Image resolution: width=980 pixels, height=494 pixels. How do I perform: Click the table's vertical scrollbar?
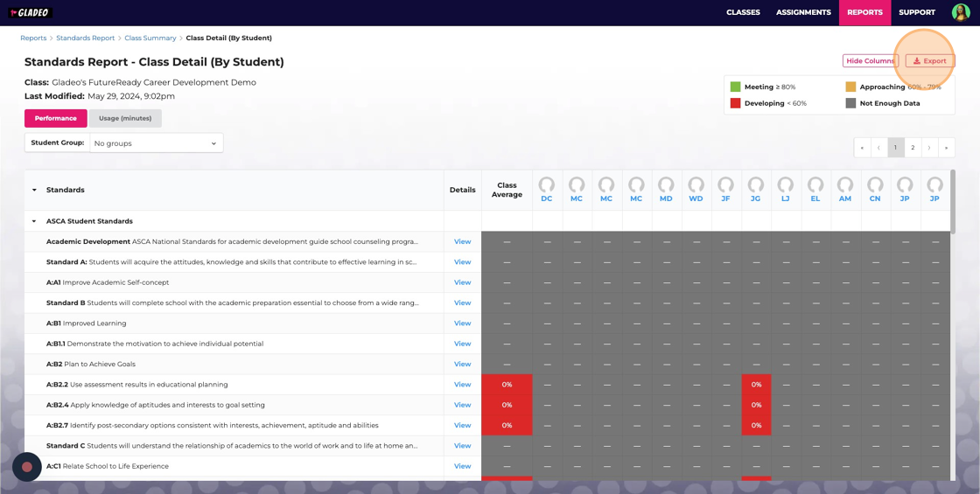953,201
